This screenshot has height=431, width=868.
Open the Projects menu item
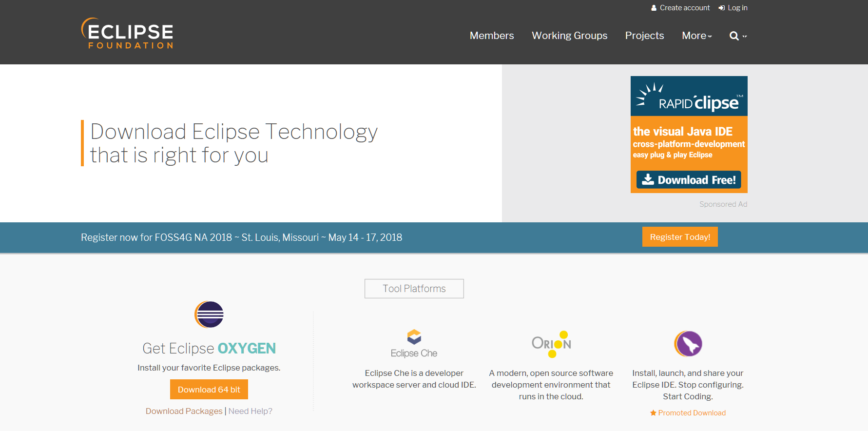coord(645,36)
